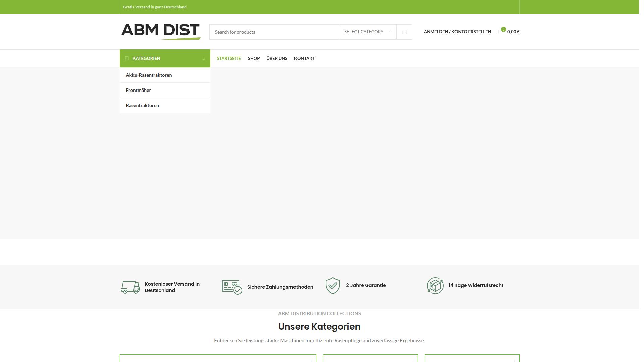644x362 pixels.
Task: Focus the Search for products field
Action: (x=274, y=32)
